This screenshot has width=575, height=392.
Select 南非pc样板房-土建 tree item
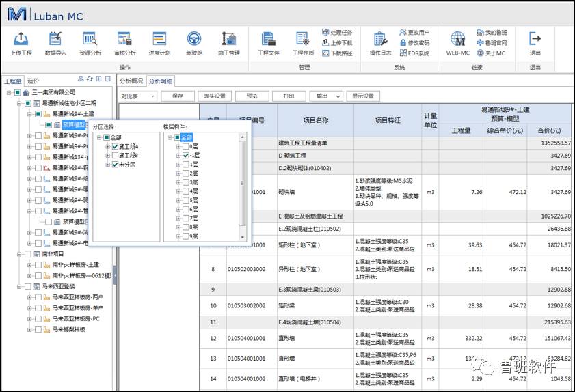coord(75,265)
